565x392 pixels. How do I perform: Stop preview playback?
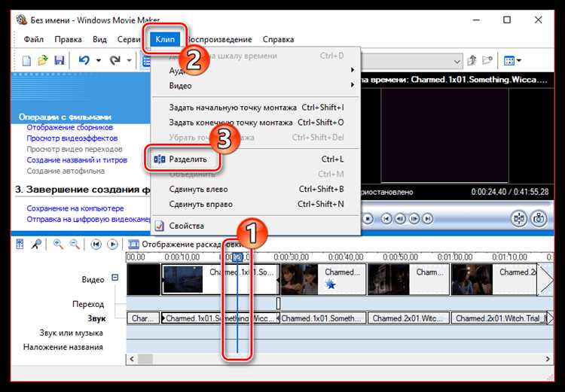tap(368, 218)
